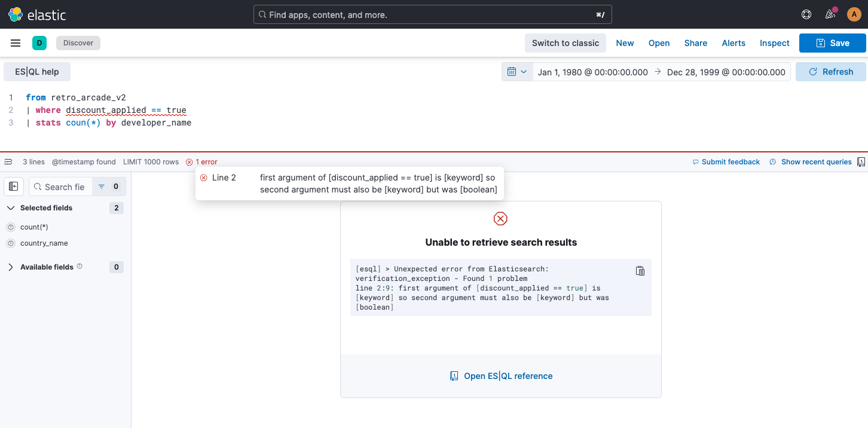Click the Elastic logo

37,14
